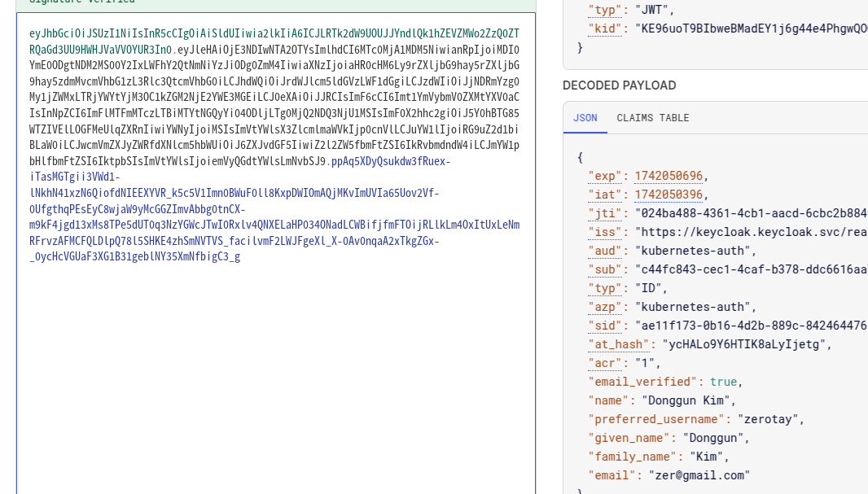Viewport: 868px width, 494px height.
Task: Click the "email_verified" true value
Action: click(x=723, y=382)
